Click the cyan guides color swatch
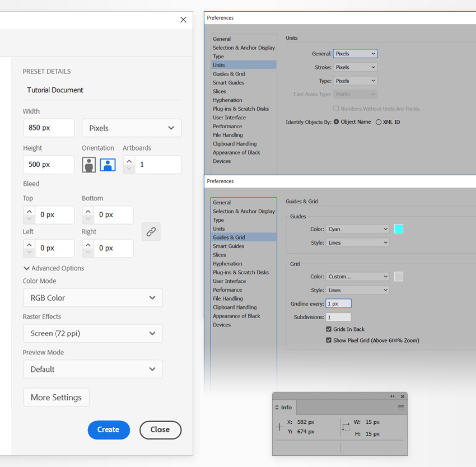This screenshot has width=476, height=467. [399, 229]
